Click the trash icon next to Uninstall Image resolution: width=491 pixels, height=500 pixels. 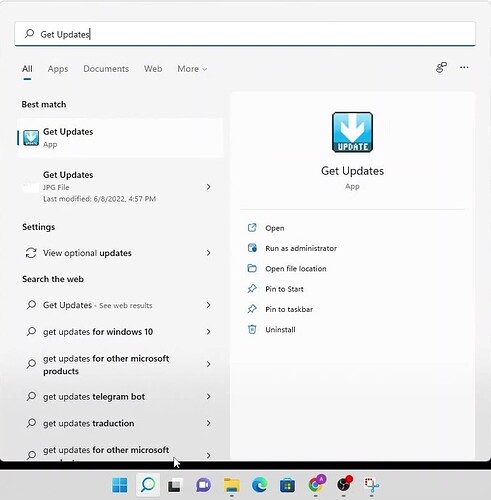[x=252, y=329]
